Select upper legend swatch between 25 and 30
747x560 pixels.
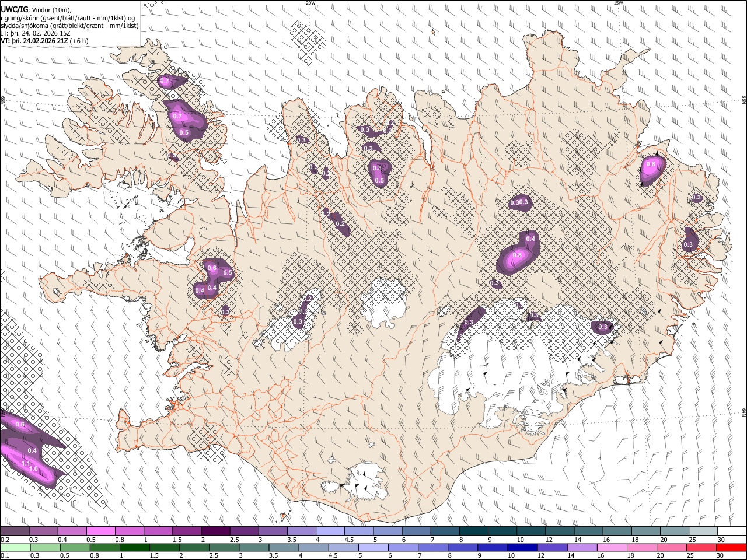click(703, 531)
